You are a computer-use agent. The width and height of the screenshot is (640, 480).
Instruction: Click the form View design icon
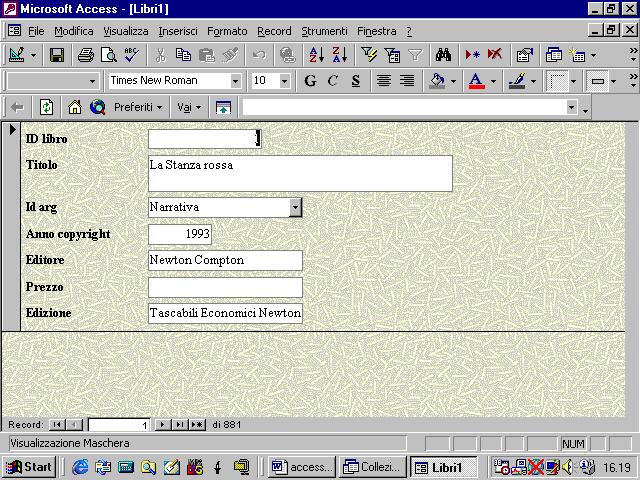click(17, 55)
